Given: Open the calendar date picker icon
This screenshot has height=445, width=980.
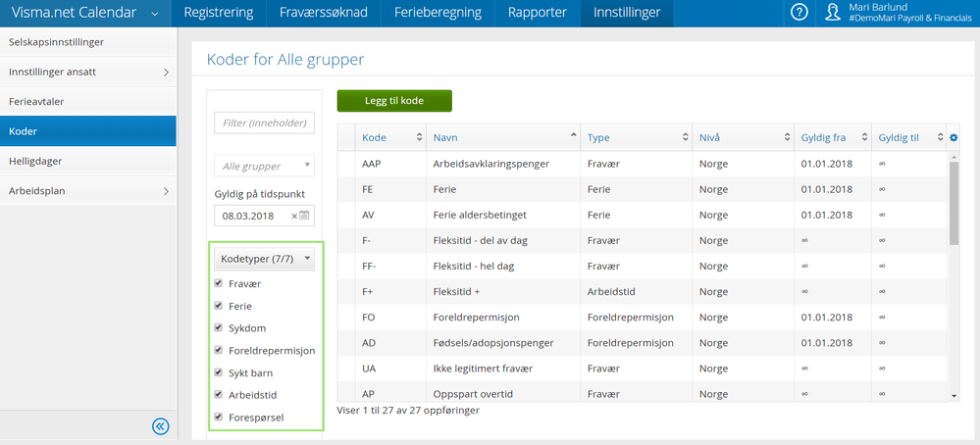Looking at the screenshot, I should (x=305, y=216).
